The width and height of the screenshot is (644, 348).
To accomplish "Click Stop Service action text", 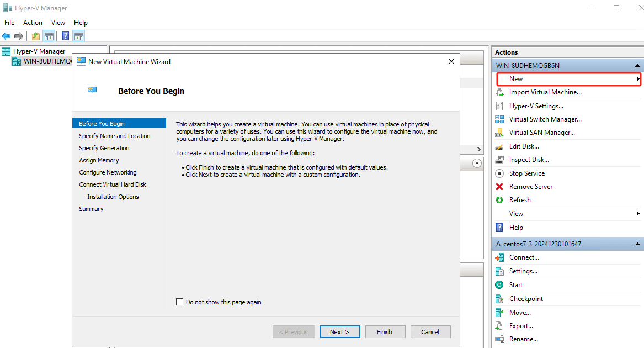I will [527, 173].
